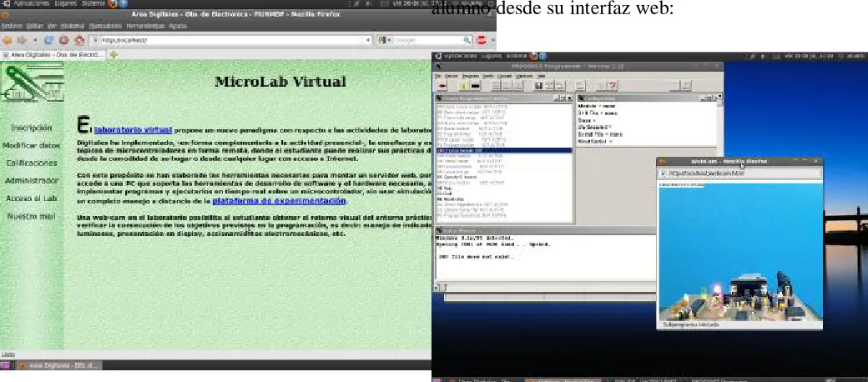Open the Archivo menu in Firefox
Image resolution: width=868 pixels, height=382 pixels.
click(x=11, y=25)
